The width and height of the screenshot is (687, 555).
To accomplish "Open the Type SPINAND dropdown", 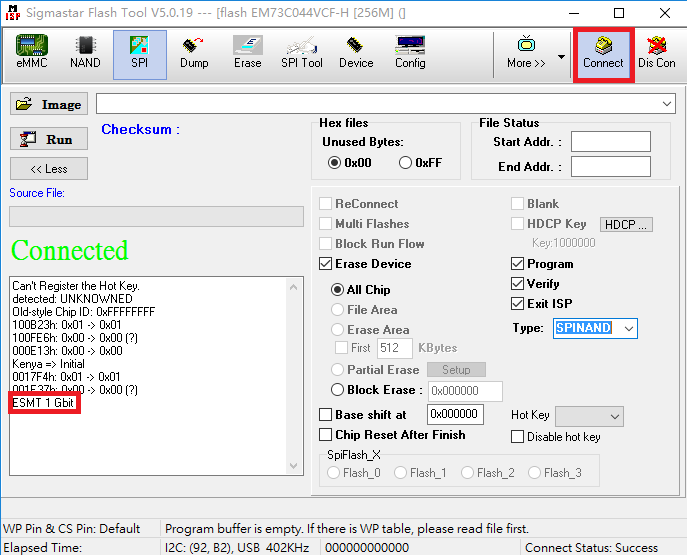I will 629,329.
